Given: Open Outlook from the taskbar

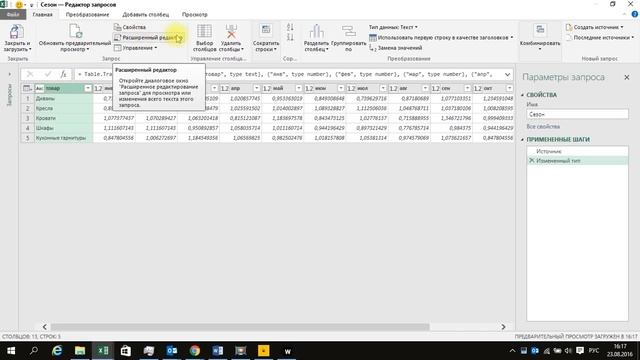Looking at the screenshot, I should [172, 351].
